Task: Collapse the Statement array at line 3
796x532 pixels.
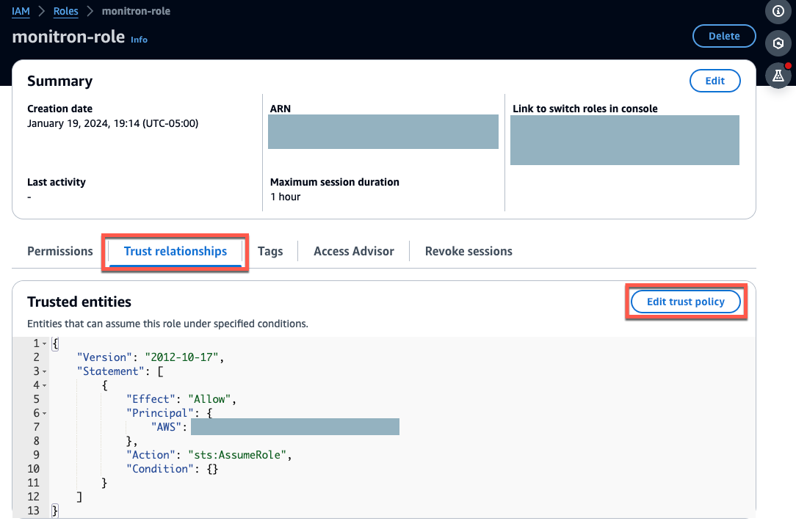Action: click(43, 371)
